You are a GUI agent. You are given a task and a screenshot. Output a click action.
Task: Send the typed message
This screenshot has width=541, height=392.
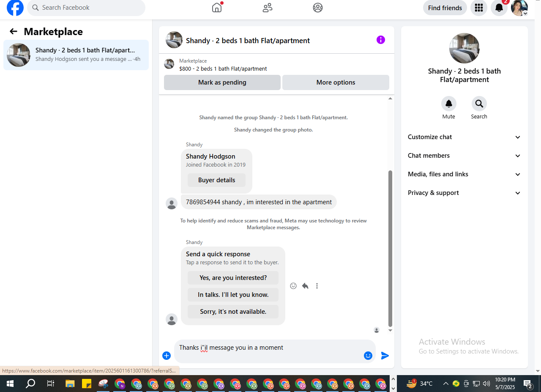click(385, 356)
